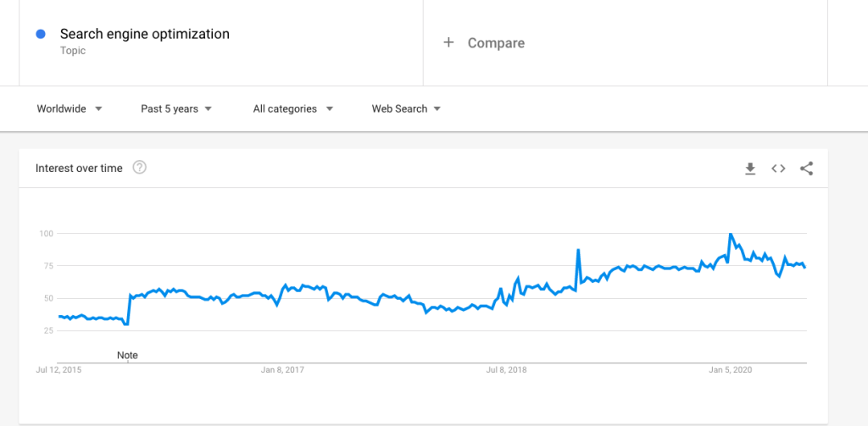The width and height of the screenshot is (868, 426).
Task: Click the Jan 5, 2020 axis label
Action: 731,370
